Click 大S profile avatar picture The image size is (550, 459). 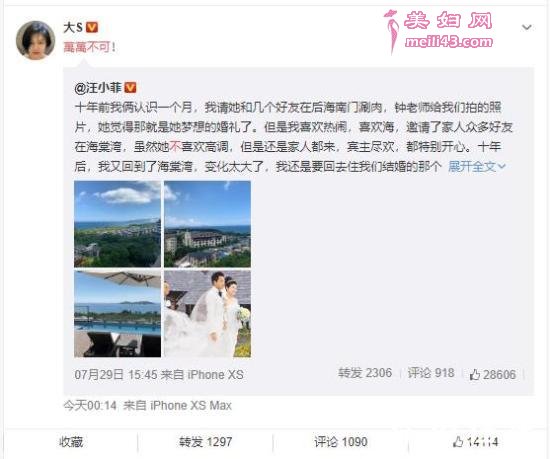(35, 40)
